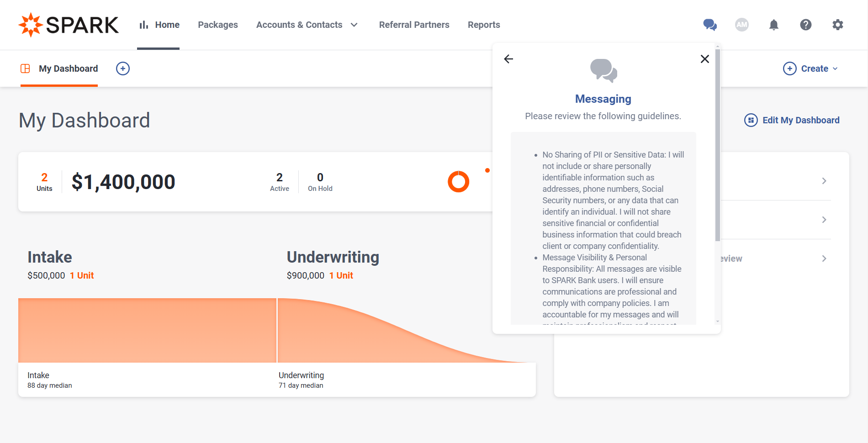Click the Intake 1 Unit link

[x=82, y=275]
